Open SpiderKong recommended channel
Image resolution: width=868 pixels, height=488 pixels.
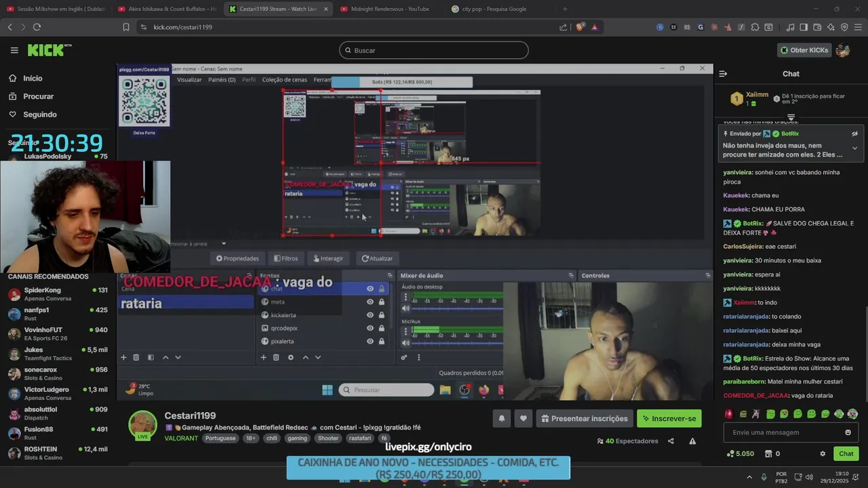click(58, 293)
